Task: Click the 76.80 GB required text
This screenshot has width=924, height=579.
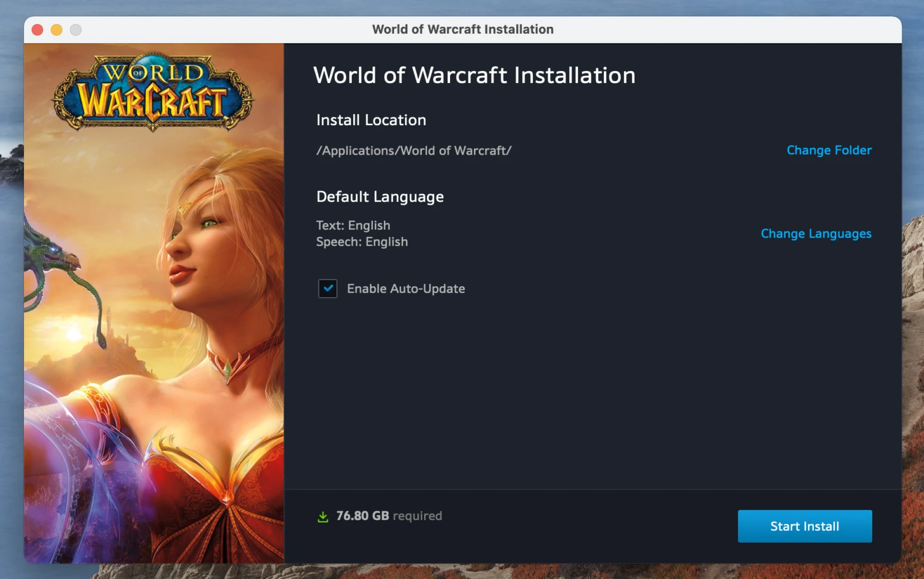Action: click(389, 516)
